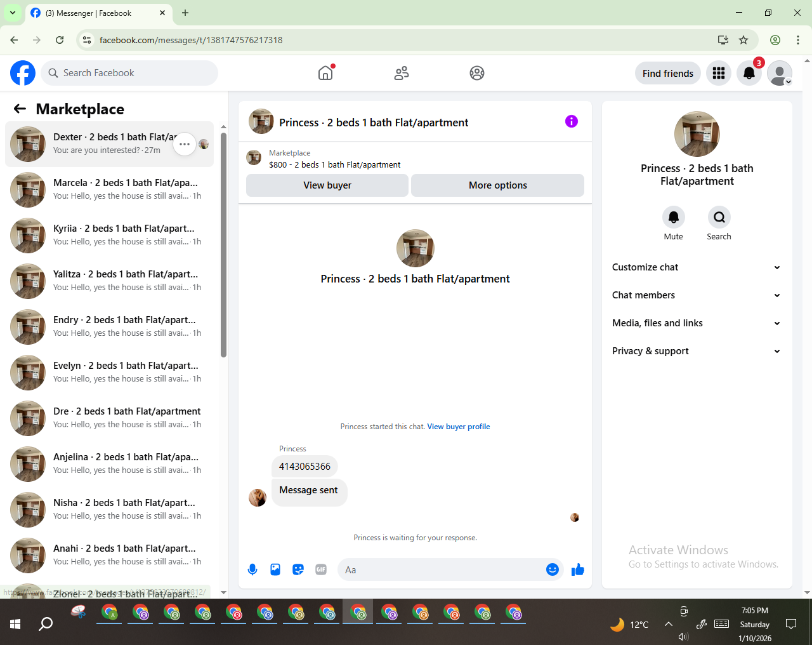Expand Customize chat section
Viewport: 812px width, 645px height.
point(697,267)
